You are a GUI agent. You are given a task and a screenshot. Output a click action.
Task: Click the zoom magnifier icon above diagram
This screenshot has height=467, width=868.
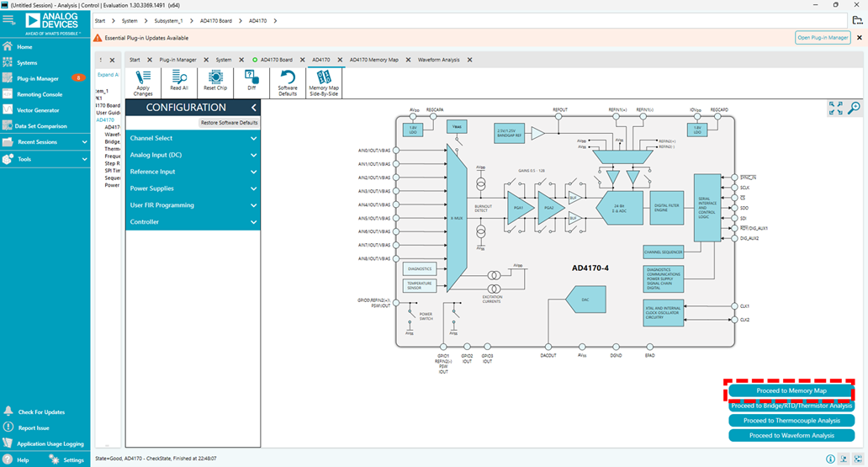(x=855, y=108)
